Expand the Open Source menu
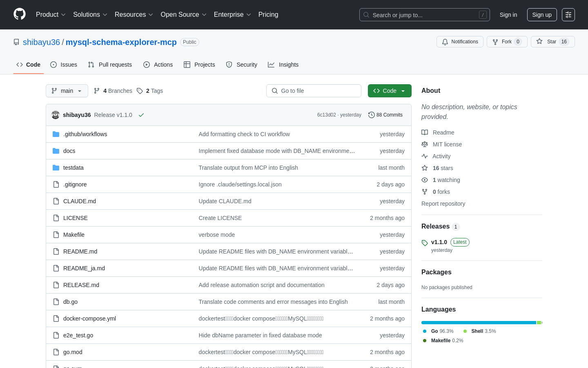 (x=184, y=15)
